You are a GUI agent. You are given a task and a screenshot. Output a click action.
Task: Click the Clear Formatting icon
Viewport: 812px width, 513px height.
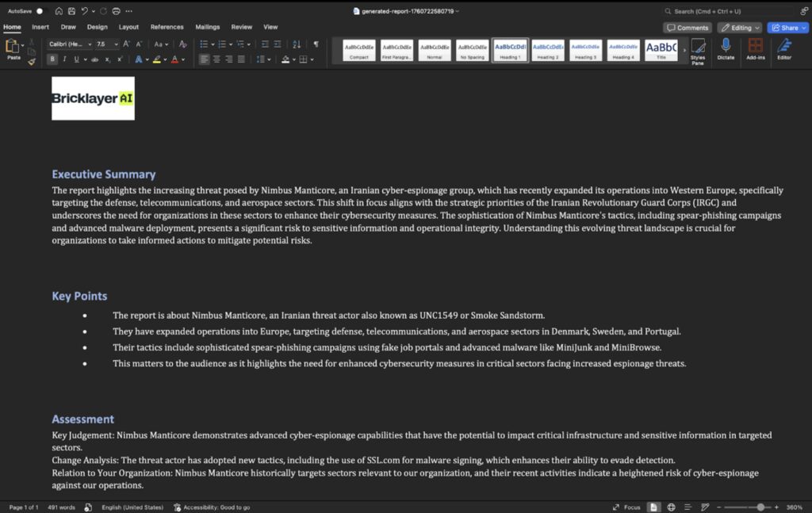183,44
